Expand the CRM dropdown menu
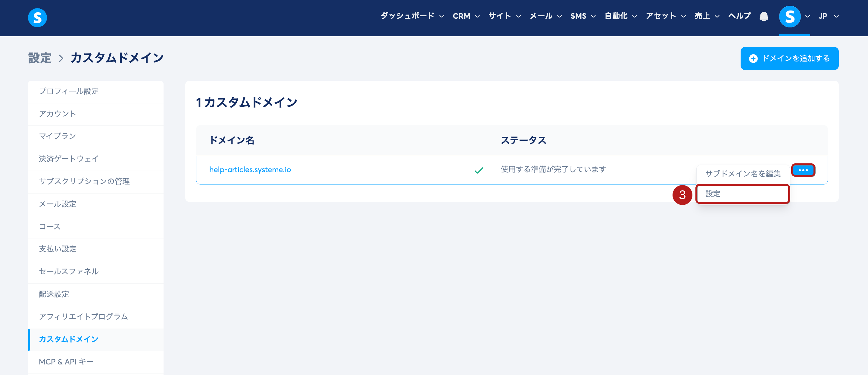Screen dimensions: 868x375 (x=466, y=16)
